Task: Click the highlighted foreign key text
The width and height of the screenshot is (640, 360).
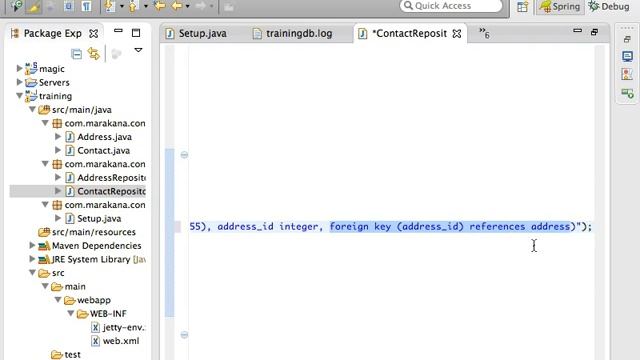Action: [450, 227]
